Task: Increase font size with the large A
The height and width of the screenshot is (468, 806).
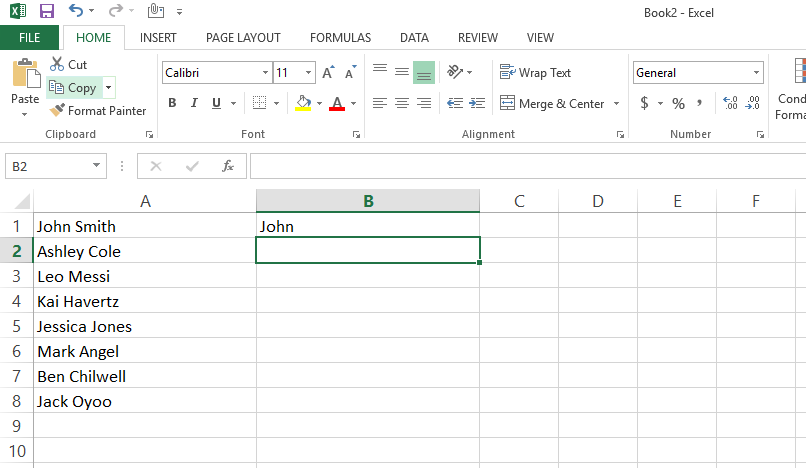Action: point(328,73)
